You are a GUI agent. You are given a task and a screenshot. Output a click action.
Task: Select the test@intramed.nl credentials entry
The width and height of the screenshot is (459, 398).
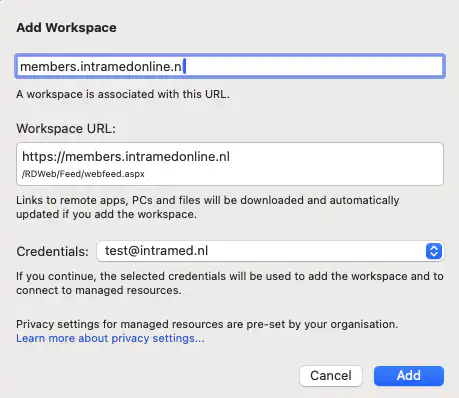[x=156, y=251]
